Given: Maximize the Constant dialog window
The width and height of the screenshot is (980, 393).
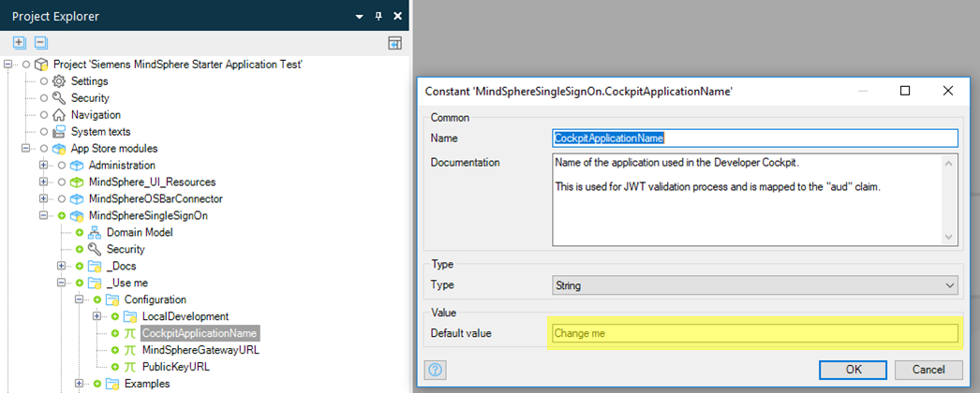Looking at the screenshot, I should [x=904, y=91].
